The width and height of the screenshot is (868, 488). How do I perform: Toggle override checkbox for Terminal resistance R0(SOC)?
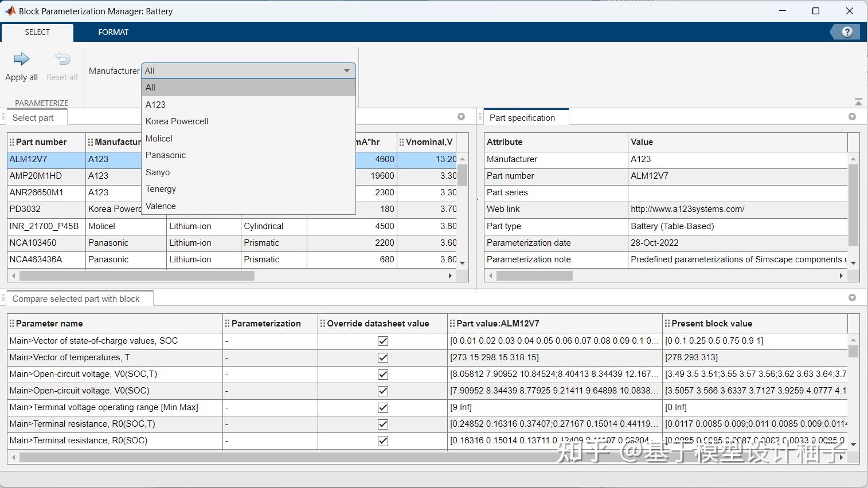pyautogui.click(x=383, y=440)
